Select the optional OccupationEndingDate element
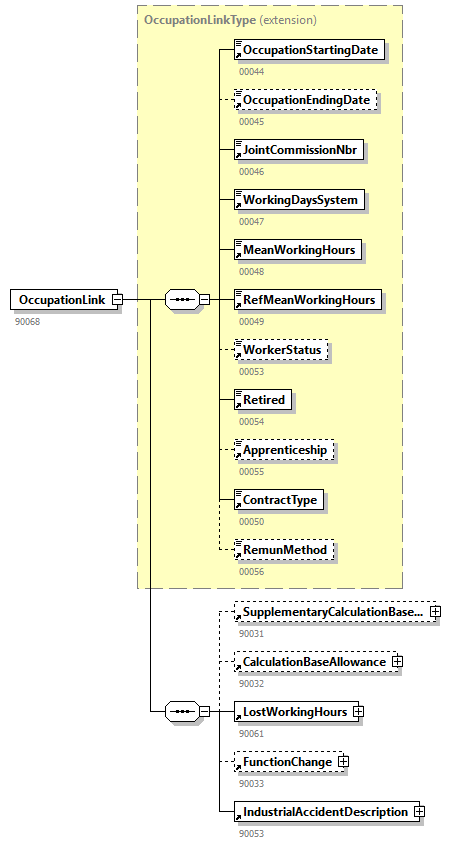 click(x=305, y=100)
